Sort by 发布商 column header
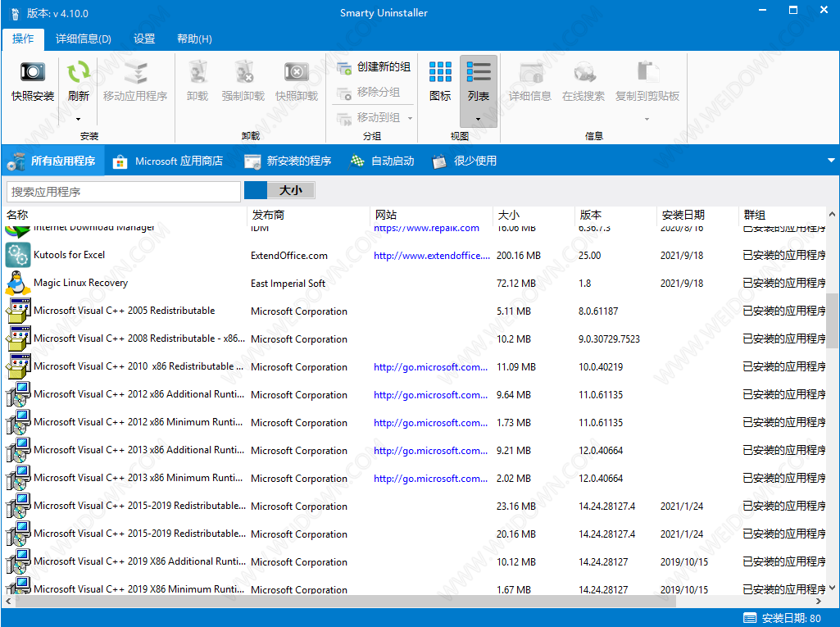Image resolution: width=840 pixels, height=627 pixels. 269,215
